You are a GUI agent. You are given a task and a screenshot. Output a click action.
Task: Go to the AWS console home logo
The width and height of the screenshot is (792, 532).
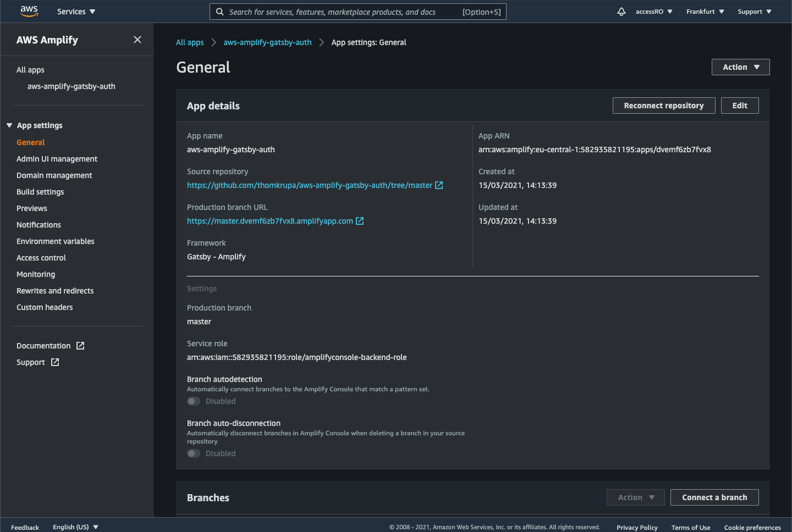[29, 12]
